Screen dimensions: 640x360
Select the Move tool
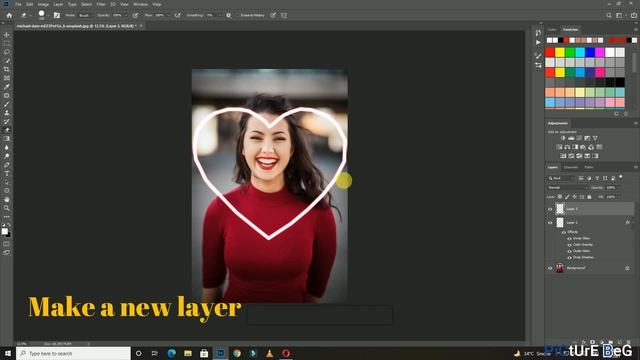7,35
